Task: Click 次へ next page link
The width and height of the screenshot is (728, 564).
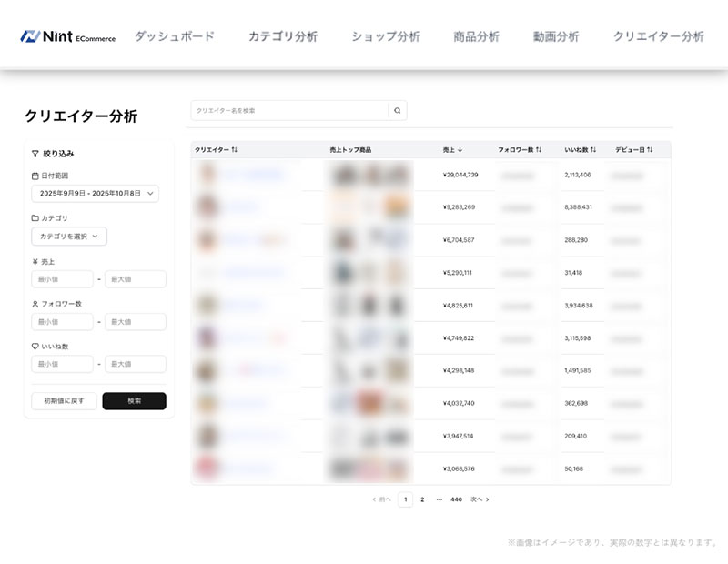Action: 480,499
